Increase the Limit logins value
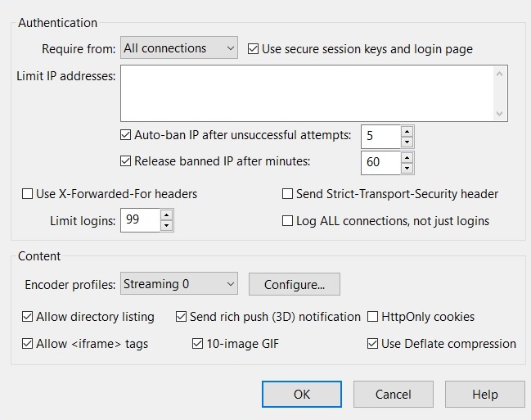 (x=167, y=215)
